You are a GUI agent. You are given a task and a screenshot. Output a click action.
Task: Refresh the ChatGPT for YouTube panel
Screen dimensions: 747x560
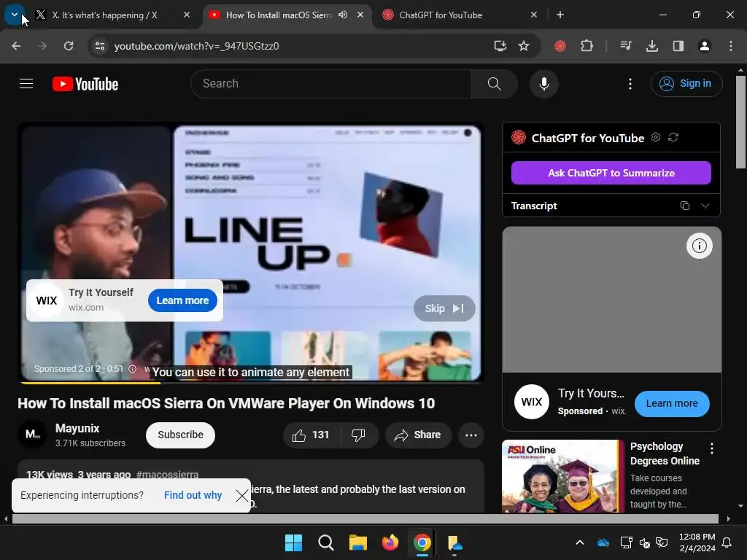click(x=673, y=137)
